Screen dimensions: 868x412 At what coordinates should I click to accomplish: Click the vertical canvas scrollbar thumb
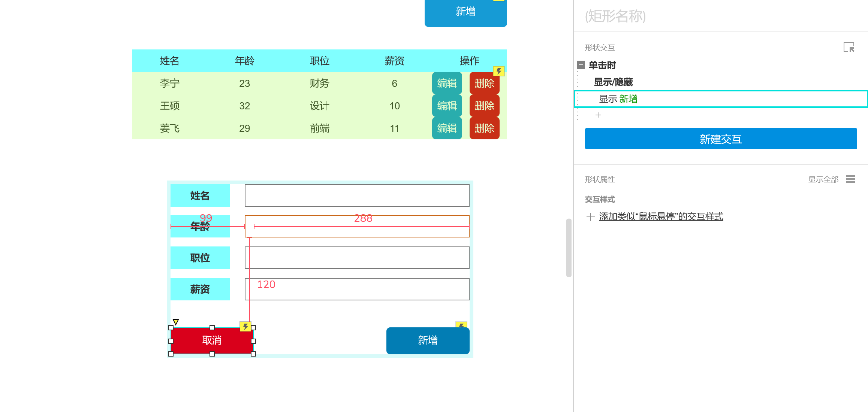point(569,248)
